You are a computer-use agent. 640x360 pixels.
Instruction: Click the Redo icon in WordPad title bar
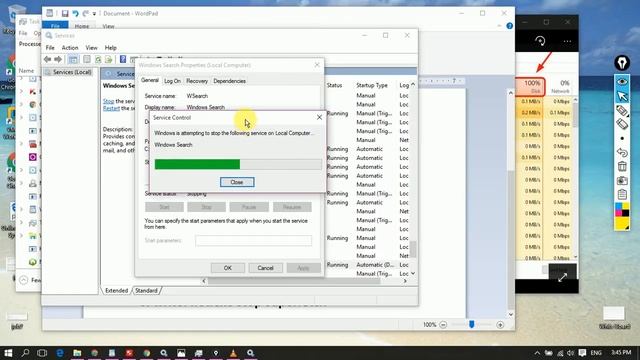pos(85,13)
